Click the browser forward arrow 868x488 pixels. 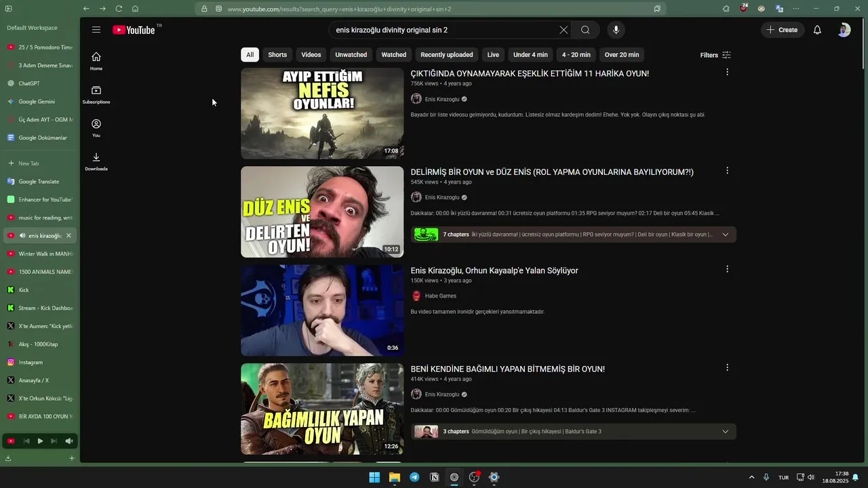pyautogui.click(x=102, y=9)
